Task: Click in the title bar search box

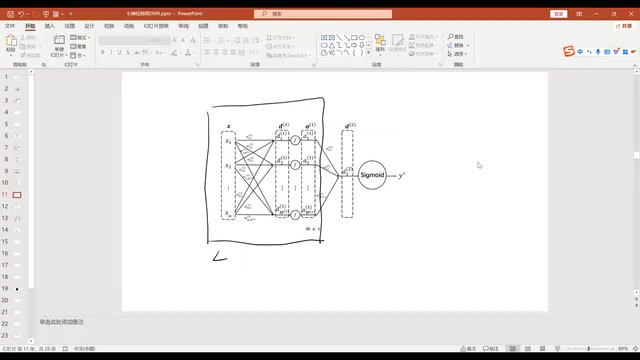Action: click(323, 14)
